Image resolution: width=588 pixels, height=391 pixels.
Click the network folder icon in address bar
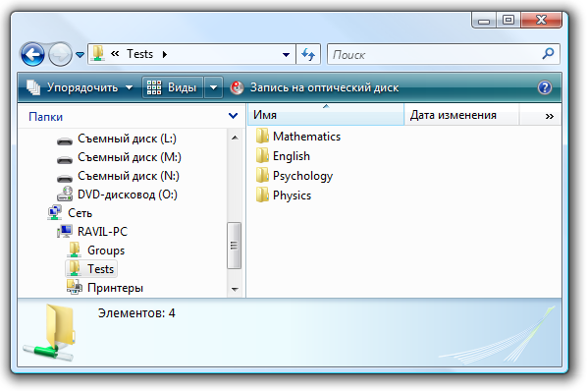click(x=98, y=54)
